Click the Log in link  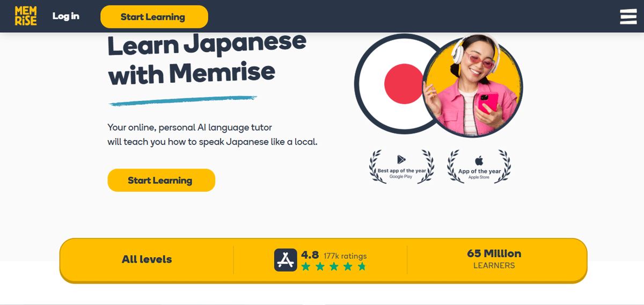coord(66,16)
